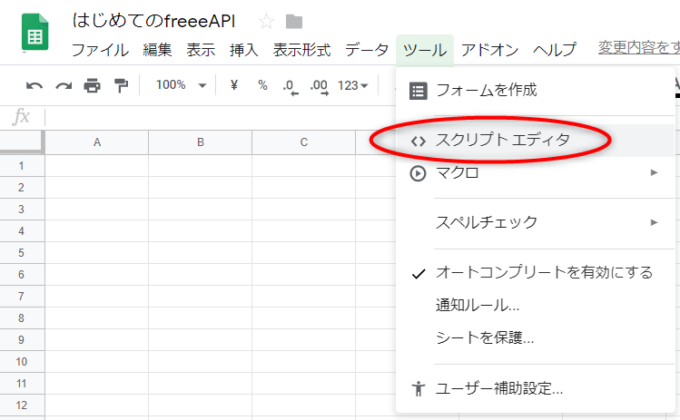
Task: Select cell B3
Action: 200,209
